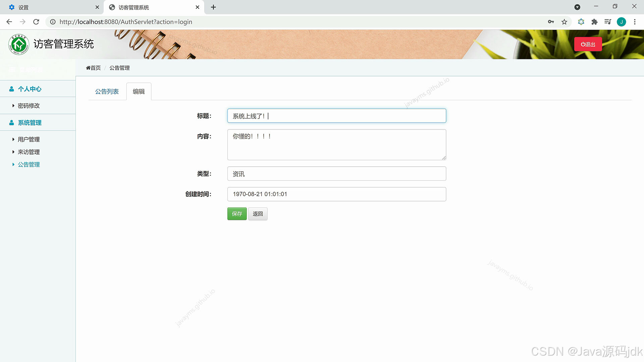Viewport: 644px width, 362px height.
Task: Click the browser back arrow
Action: (9, 22)
